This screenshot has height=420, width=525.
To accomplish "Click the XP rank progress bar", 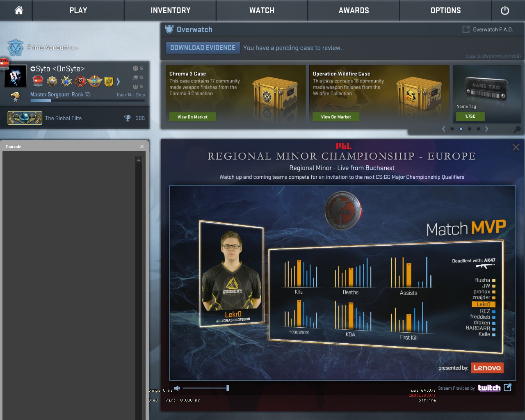I will 87,100.
